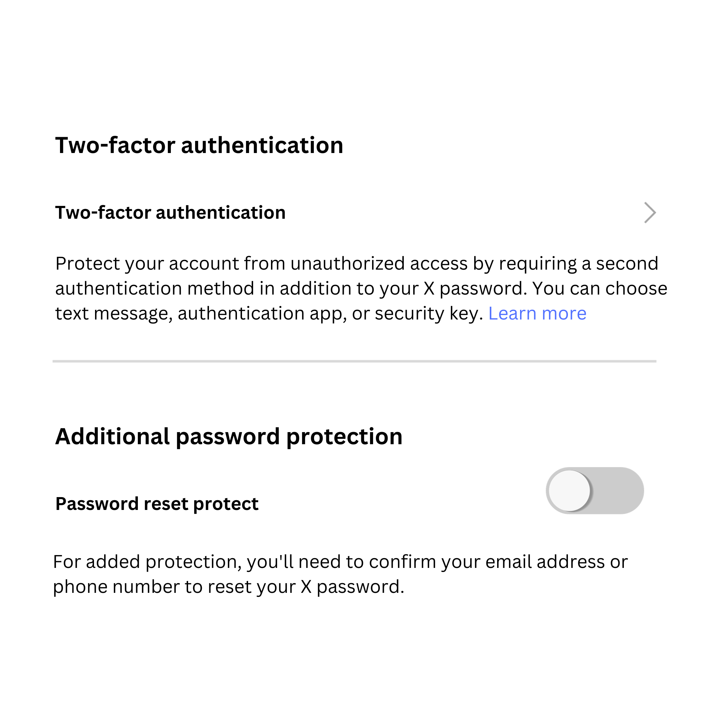The height and width of the screenshot is (728, 728).
Task: Click the gray track of the toggle
Action: pyautogui.click(x=618, y=491)
